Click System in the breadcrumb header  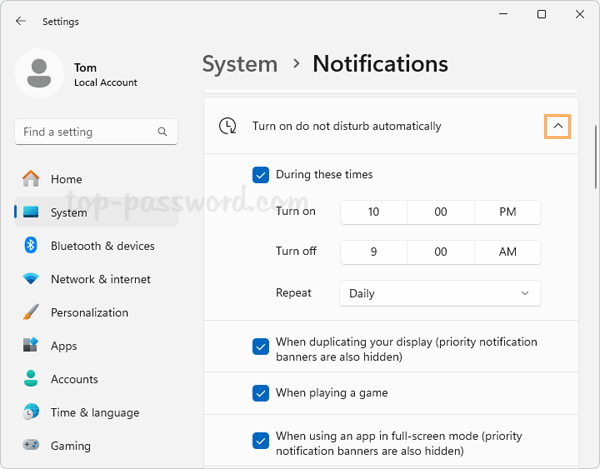coord(241,64)
